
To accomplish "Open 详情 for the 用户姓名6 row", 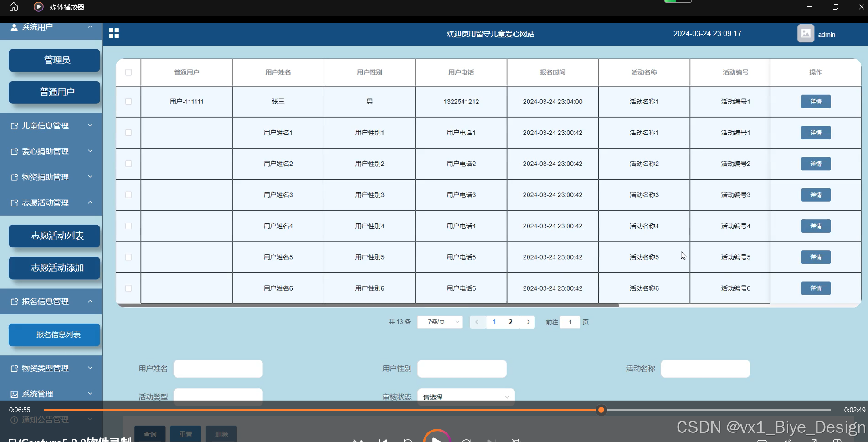I will coord(816,288).
